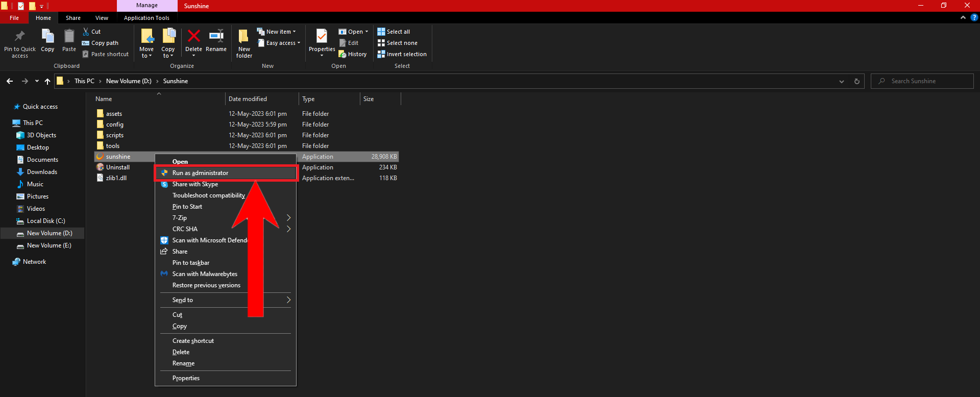
Task: Click the Paste ribbon icon
Action: click(x=69, y=36)
